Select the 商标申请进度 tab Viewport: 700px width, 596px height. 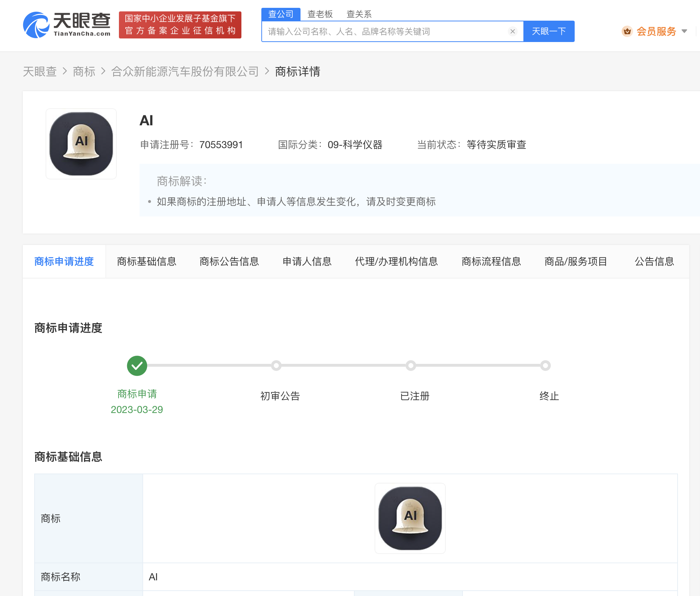tap(64, 261)
